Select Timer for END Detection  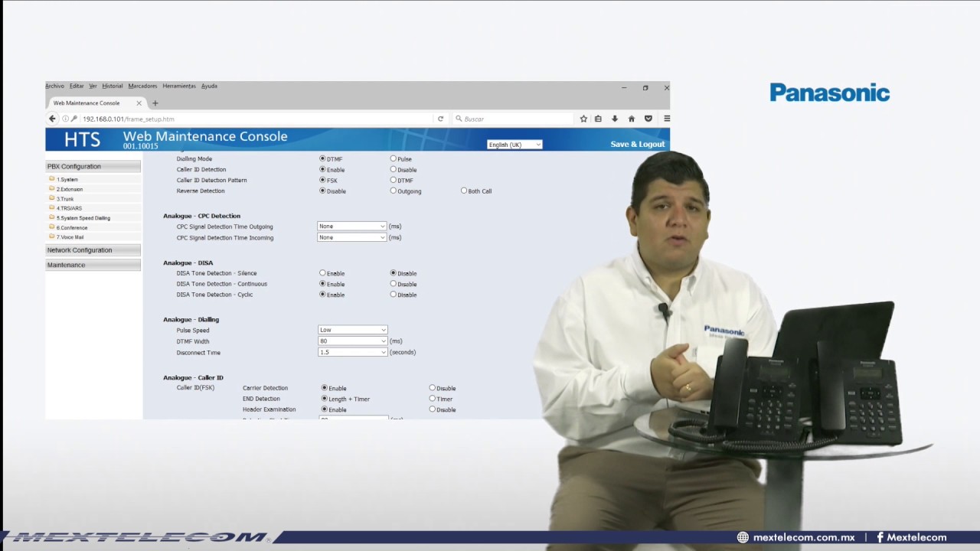point(433,398)
